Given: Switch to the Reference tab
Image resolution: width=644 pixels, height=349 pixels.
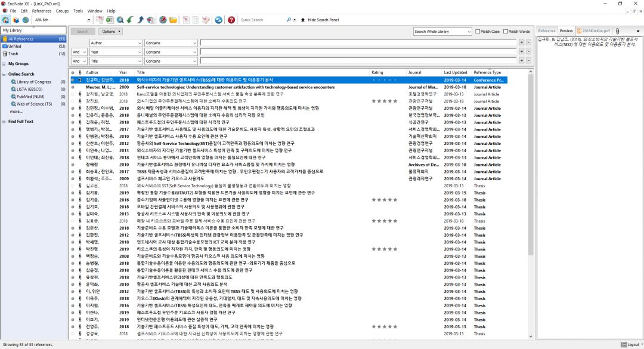Looking at the screenshot, I should [546, 31].
